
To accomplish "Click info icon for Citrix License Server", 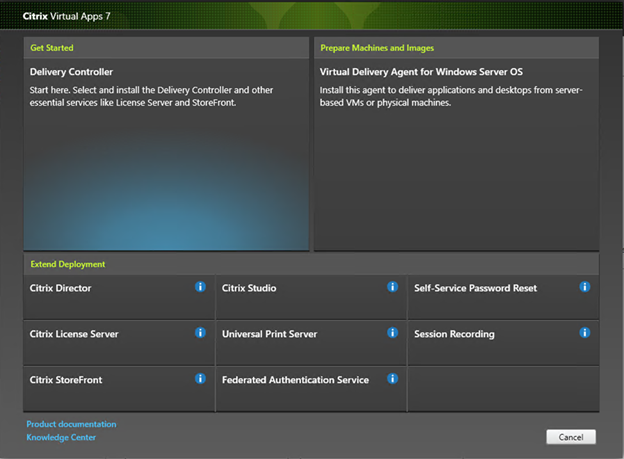I will point(200,332).
